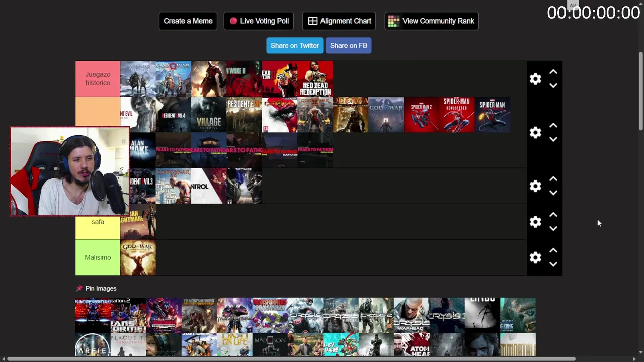
Task: Open settings gear for row containing Village
Action: [x=535, y=132]
